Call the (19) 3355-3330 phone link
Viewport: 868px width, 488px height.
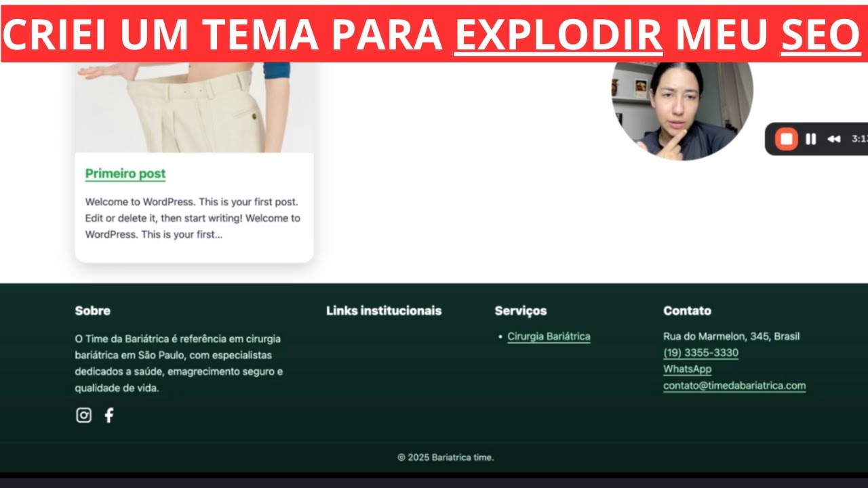701,353
